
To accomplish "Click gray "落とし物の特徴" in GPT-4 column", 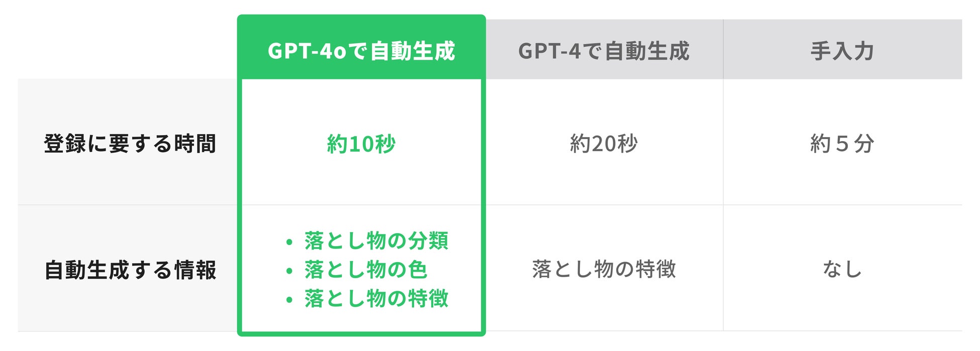I will point(604,270).
